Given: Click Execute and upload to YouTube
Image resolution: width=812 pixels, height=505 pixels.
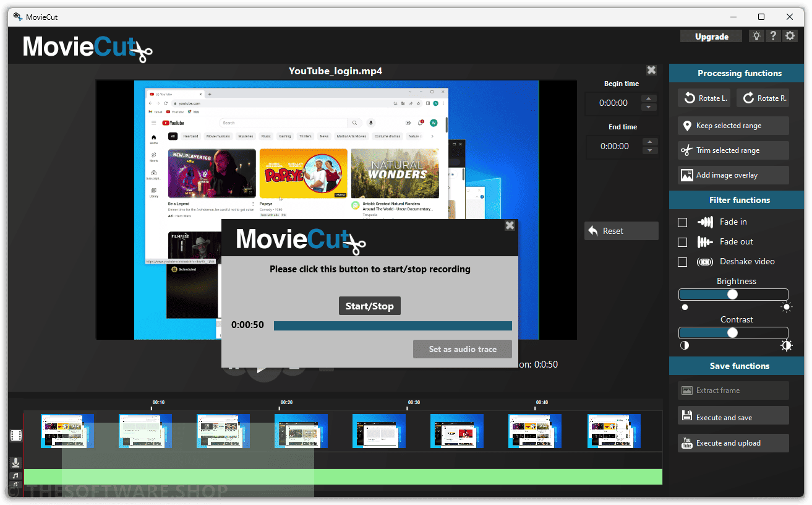Looking at the screenshot, I should tap(733, 443).
